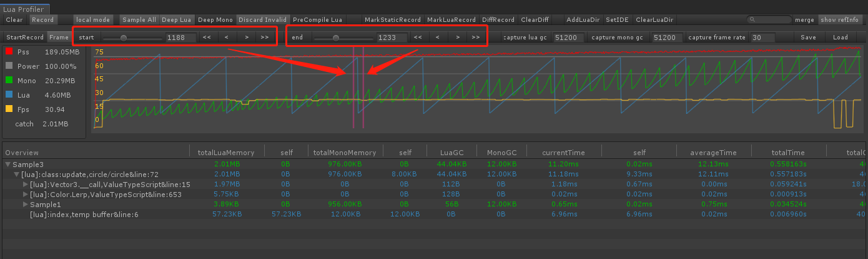868x259 pixels.
Task: Sort by LuaGC column
Action: [x=452, y=153]
